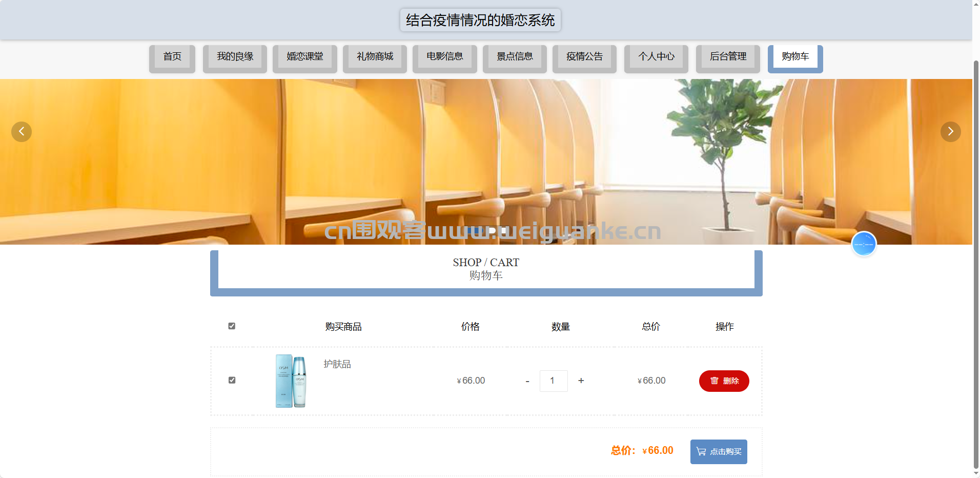Viewport: 980px width, 478px height.
Task: Open the 我的良缘 menu item
Action: click(235, 57)
